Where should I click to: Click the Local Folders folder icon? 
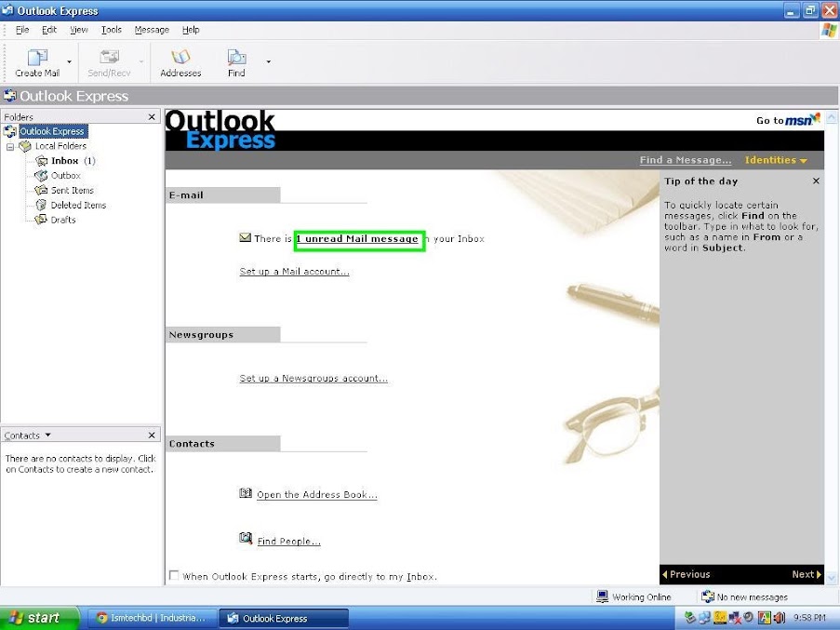click(x=25, y=146)
